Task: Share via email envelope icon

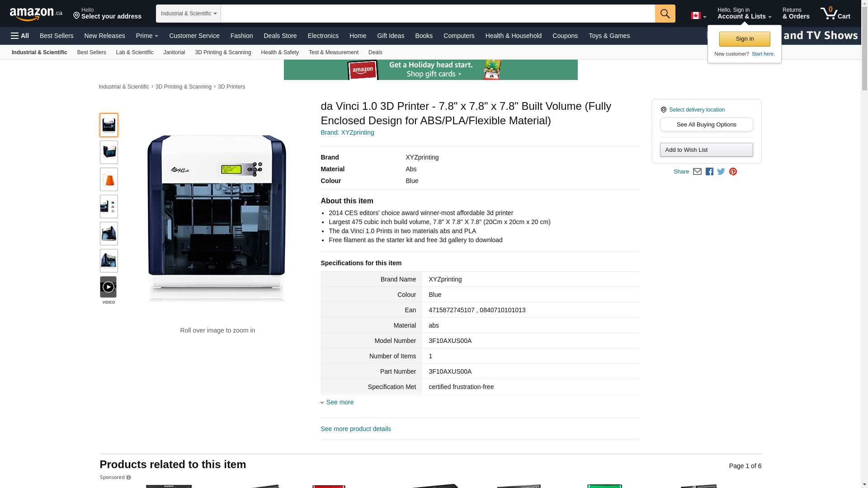Action: (x=697, y=172)
